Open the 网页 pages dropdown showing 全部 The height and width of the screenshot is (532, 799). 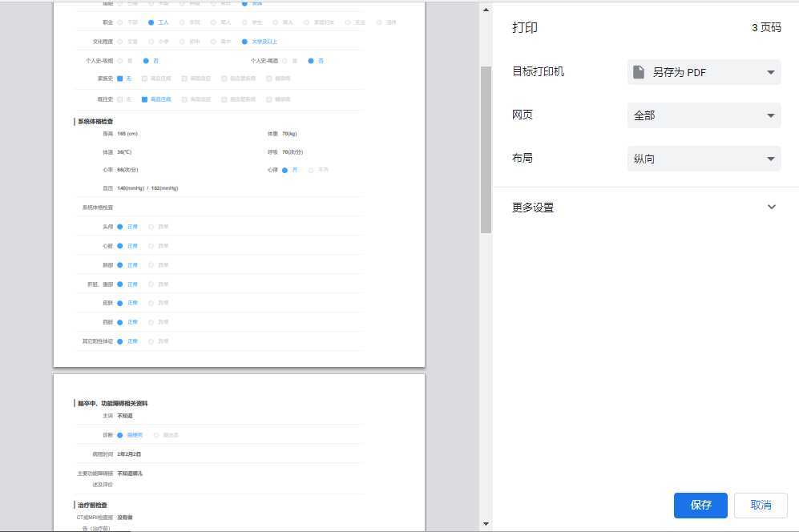tap(704, 115)
